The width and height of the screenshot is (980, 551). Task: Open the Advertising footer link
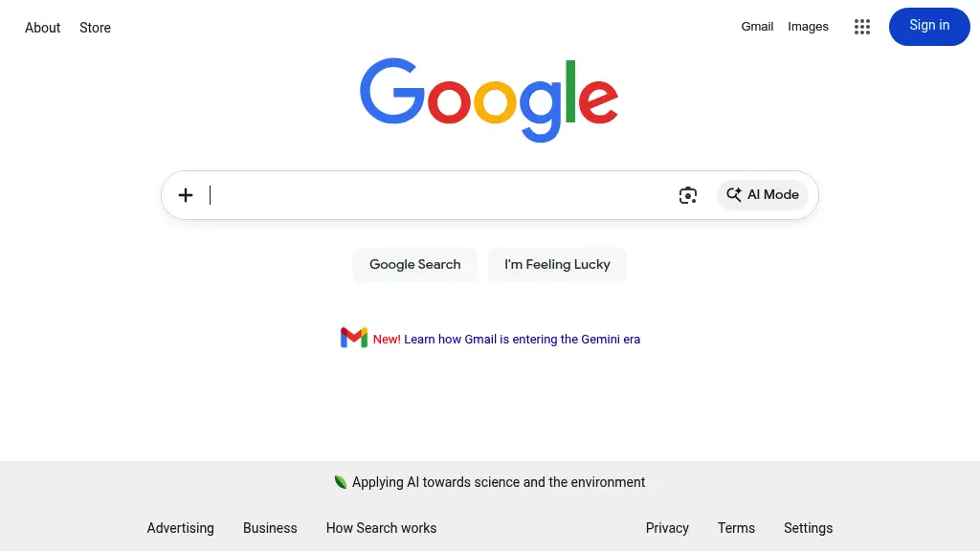coord(181,528)
